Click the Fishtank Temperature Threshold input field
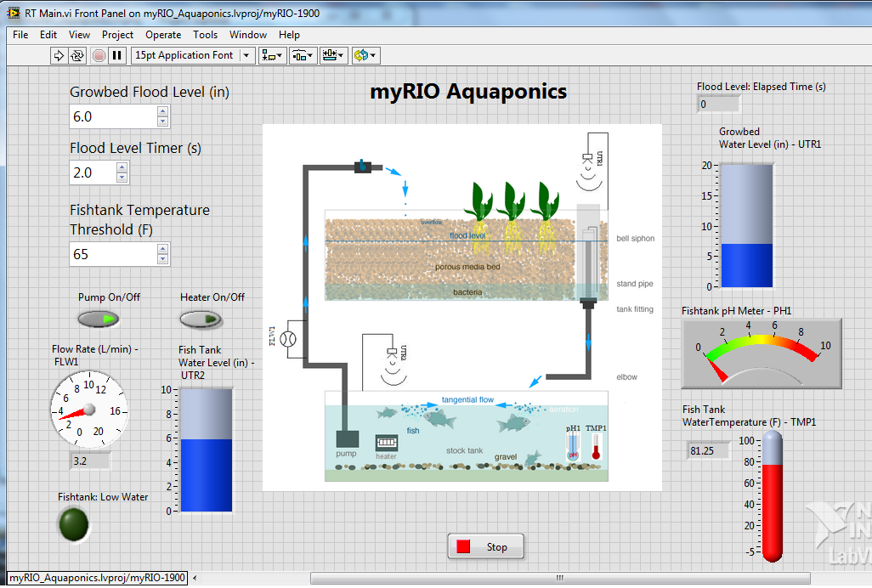Image resolution: width=872 pixels, height=588 pixels. click(x=112, y=254)
